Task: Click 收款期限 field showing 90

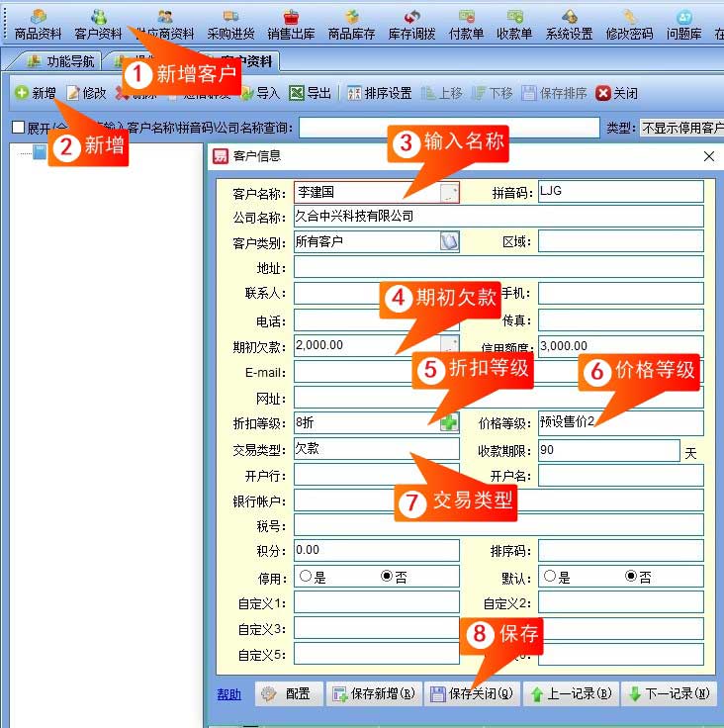Action: (x=609, y=450)
